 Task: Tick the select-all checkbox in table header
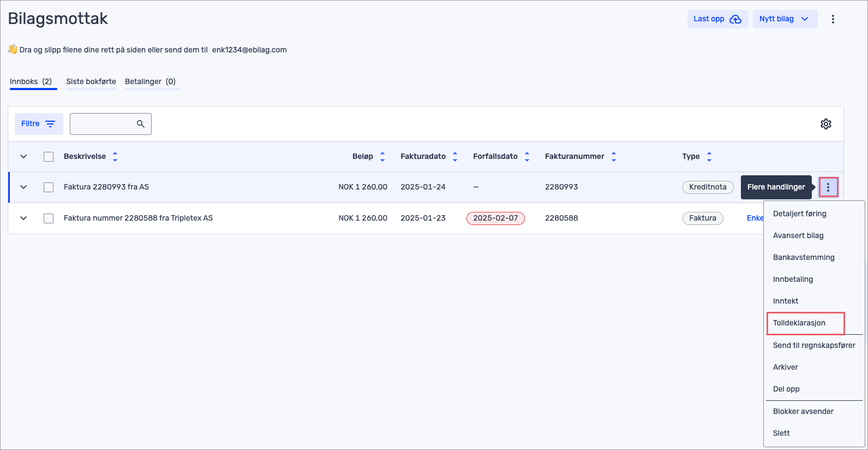tap(49, 157)
